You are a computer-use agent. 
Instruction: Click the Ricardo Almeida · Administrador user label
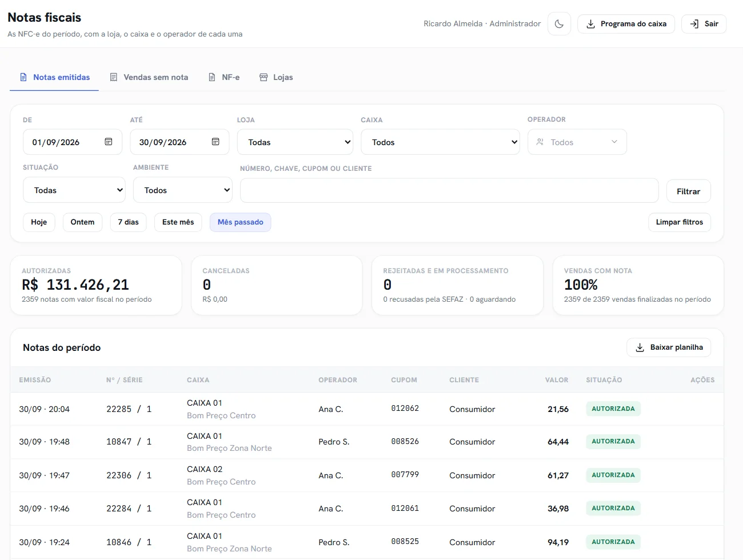click(x=482, y=24)
